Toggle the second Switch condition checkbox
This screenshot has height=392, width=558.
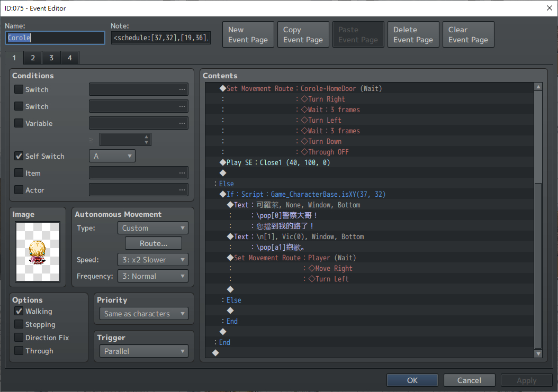(19, 106)
